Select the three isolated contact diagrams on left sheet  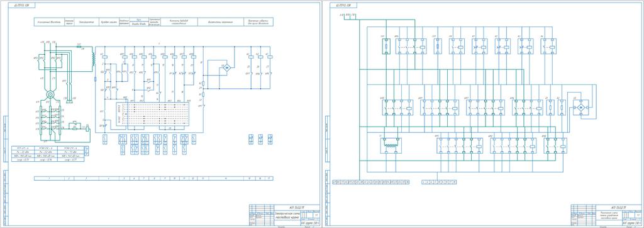pos(260,139)
